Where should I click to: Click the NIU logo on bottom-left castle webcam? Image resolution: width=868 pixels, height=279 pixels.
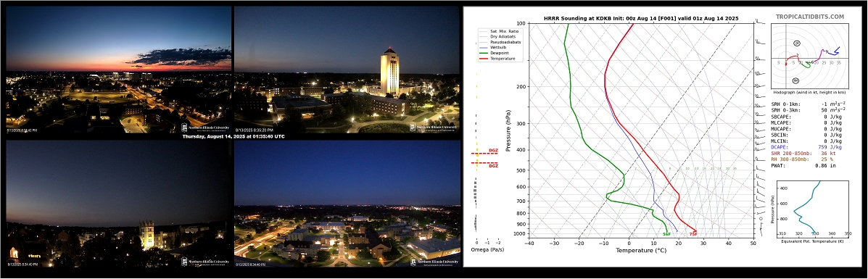click(206, 262)
